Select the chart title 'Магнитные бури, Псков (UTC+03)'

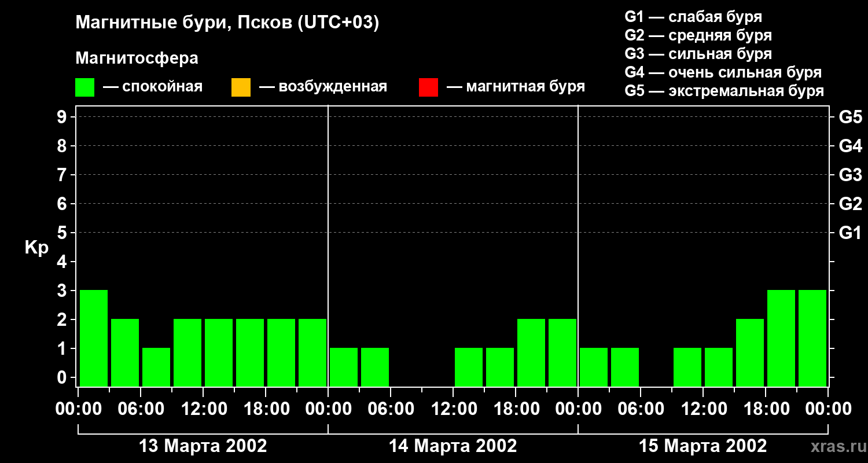(x=227, y=23)
